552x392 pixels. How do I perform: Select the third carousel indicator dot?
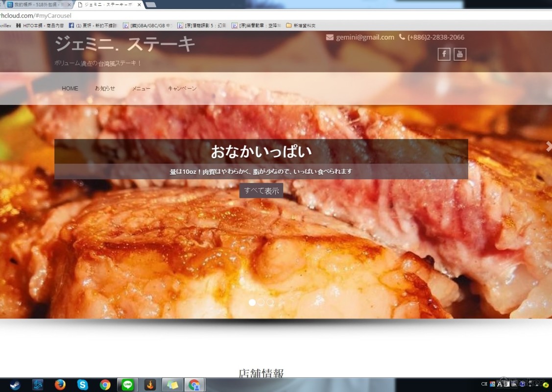[270, 302]
